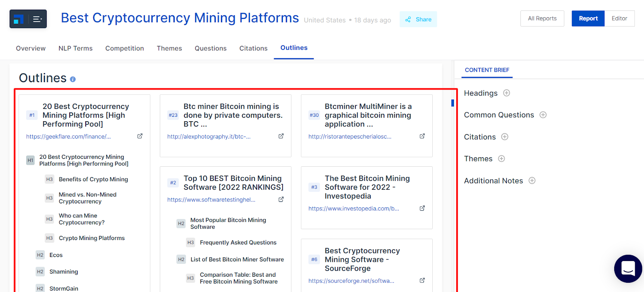Open the alexphotography.it URL

[209, 137]
